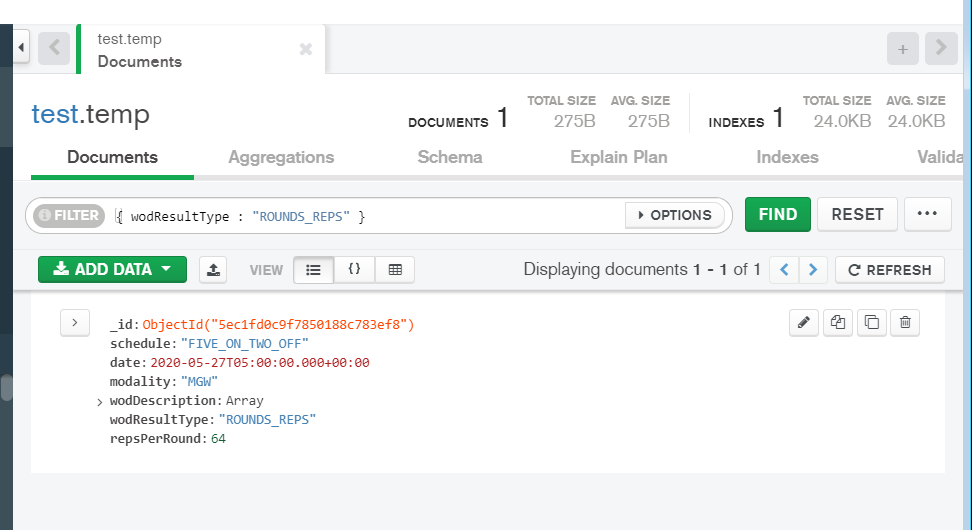Screen dimensions: 972x530
Task: Open the Schema tab
Action: click(x=450, y=157)
